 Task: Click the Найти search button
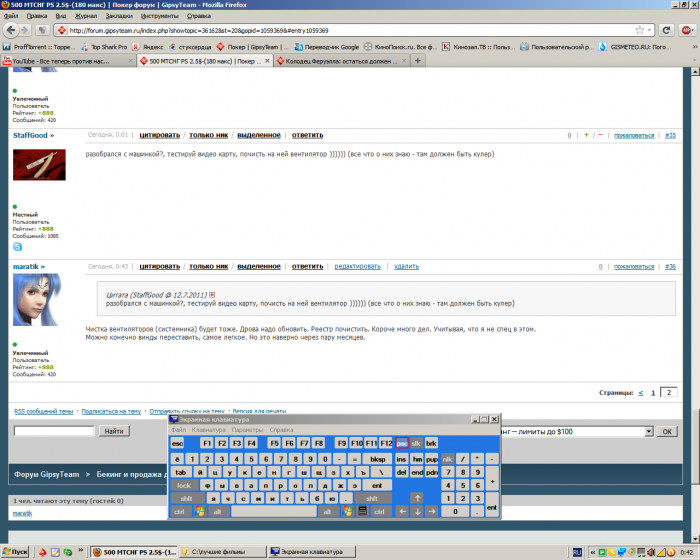114,431
